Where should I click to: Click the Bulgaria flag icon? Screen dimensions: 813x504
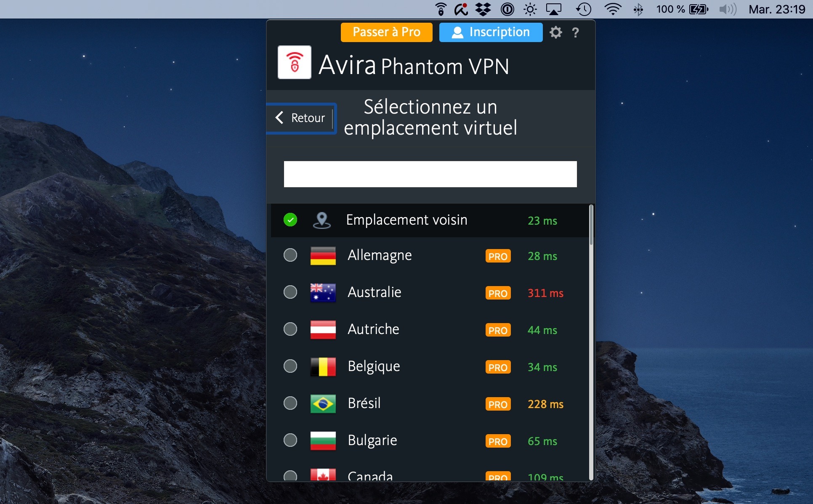[323, 441]
